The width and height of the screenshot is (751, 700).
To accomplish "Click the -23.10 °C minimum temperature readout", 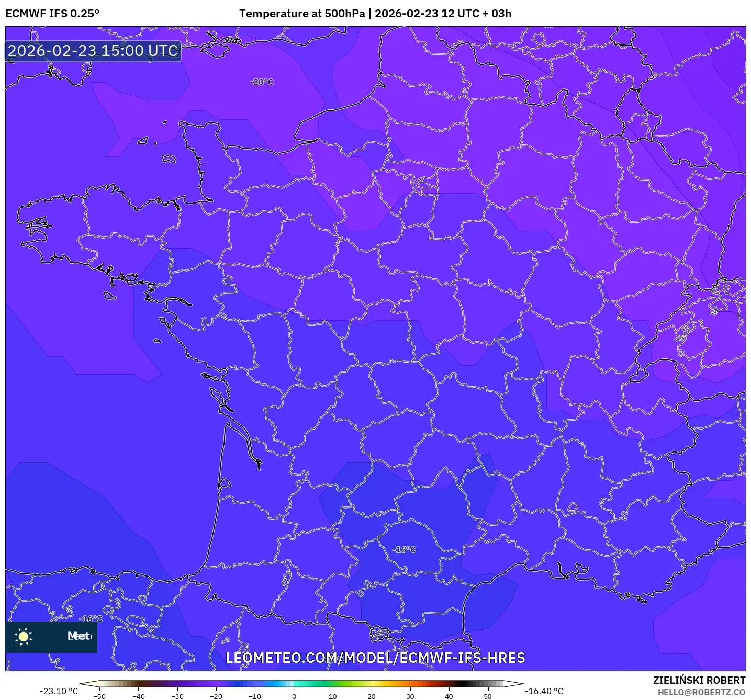I will click(59, 690).
